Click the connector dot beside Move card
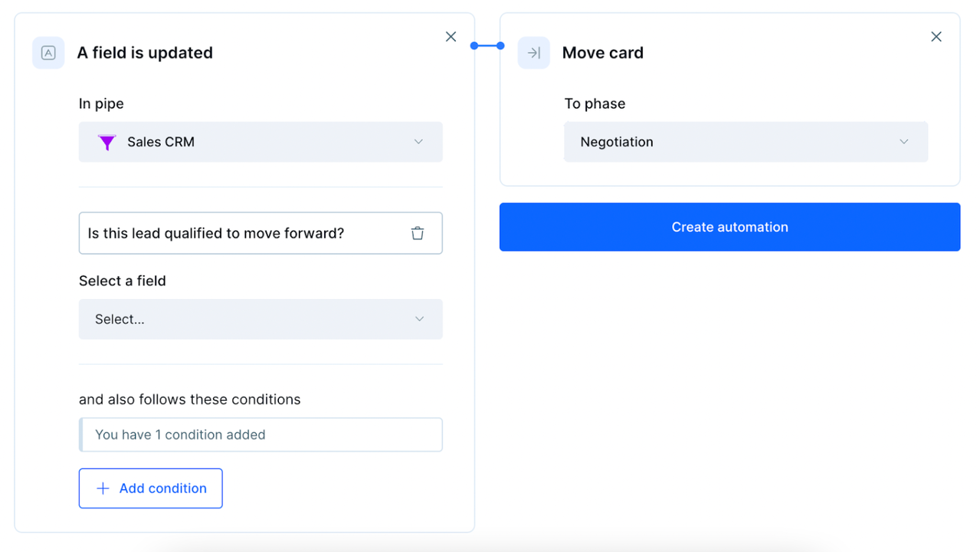This screenshot has width=980, height=552. pos(500,46)
